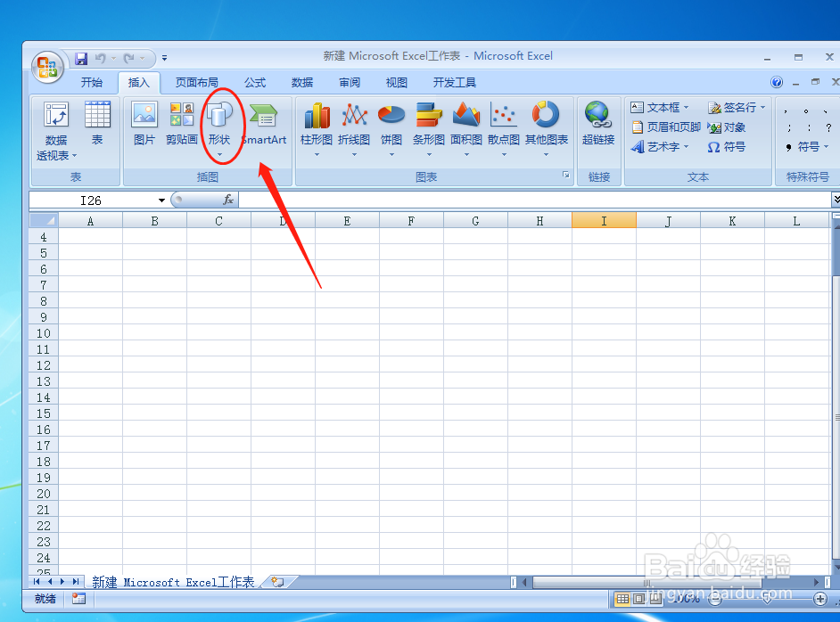840x622 pixels.
Task: Insert a picture (图片)
Action: (x=144, y=123)
